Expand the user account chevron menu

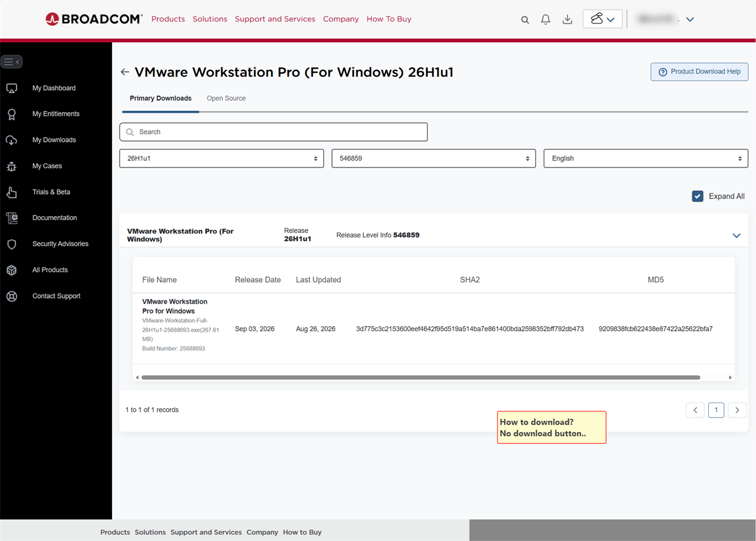tap(690, 20)
